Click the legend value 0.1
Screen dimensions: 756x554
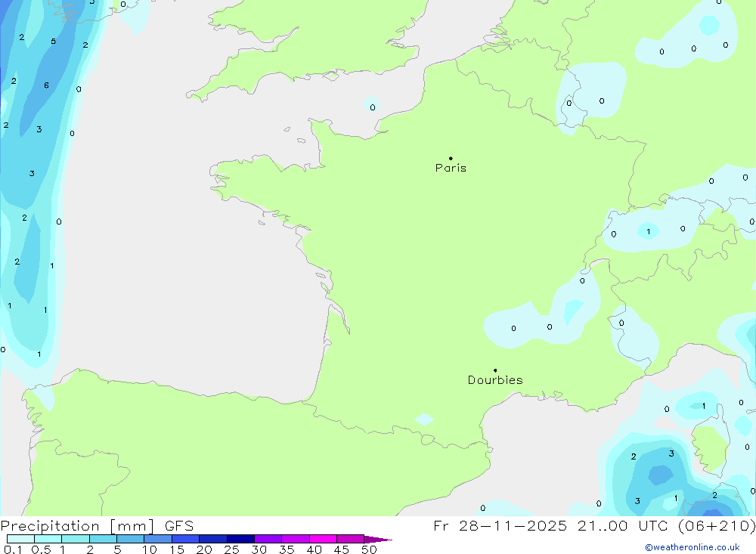pyautogui.click(x=13, y=549)
